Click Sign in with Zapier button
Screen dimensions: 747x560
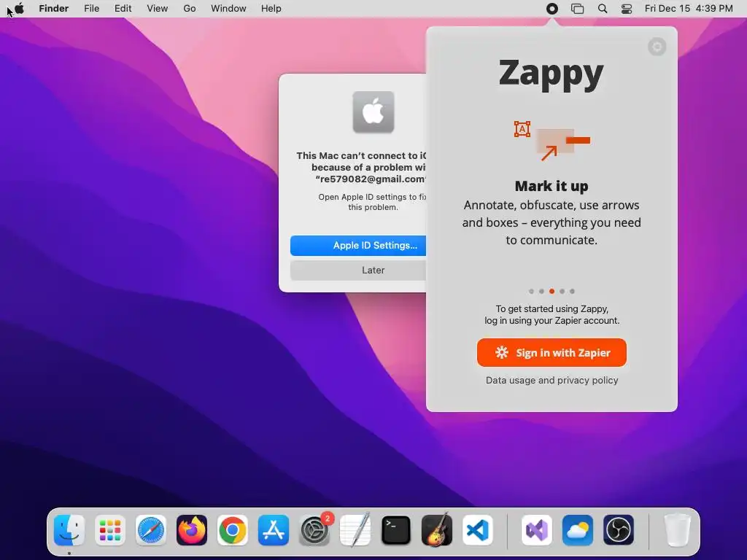point(551,353)
